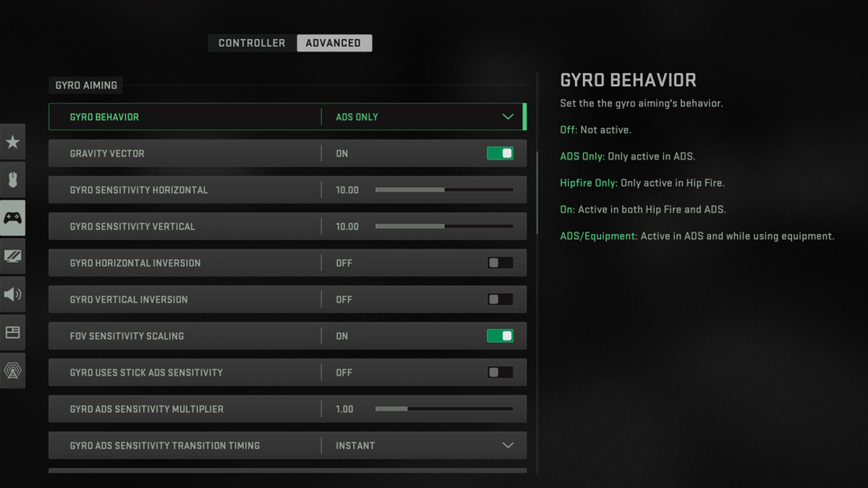Switch to the Controller tab
868x488 pixels.
(252, 43)
